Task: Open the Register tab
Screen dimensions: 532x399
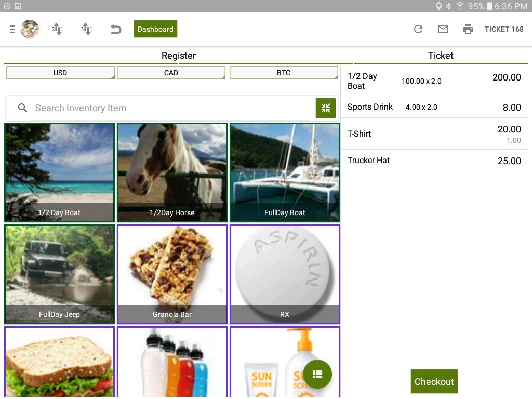Action: [x=179, y=56]
